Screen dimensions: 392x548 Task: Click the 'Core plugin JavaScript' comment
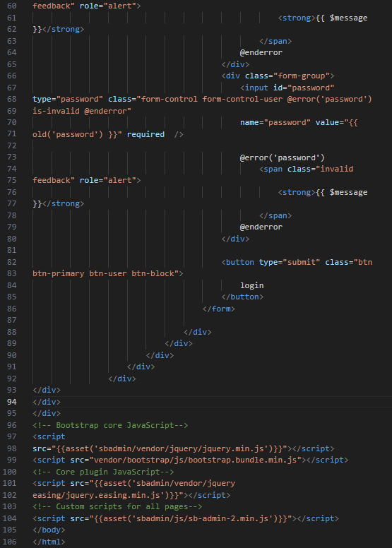pyautogui.click(x=103, y=472)
